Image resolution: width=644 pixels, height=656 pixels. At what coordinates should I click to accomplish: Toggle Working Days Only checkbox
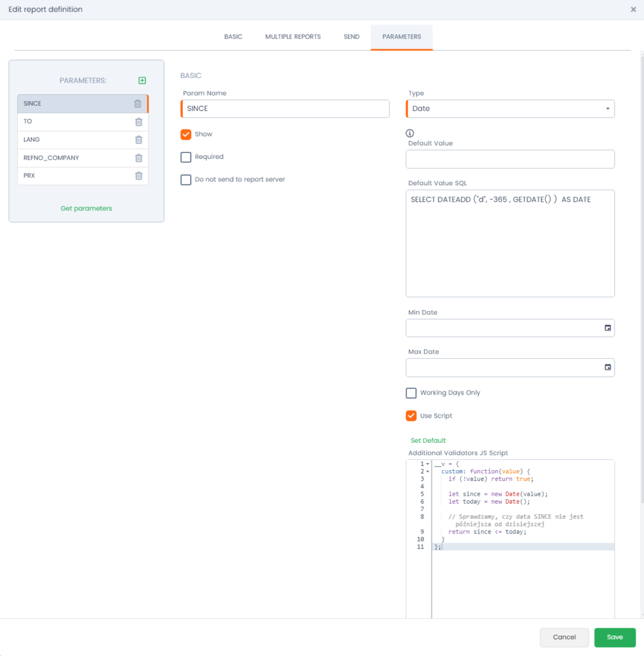coord(411,393)
